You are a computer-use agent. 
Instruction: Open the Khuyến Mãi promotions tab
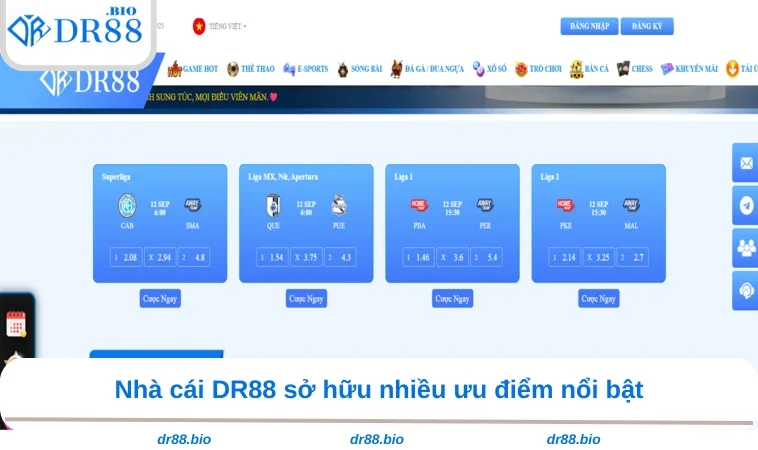tap(689, 69)
